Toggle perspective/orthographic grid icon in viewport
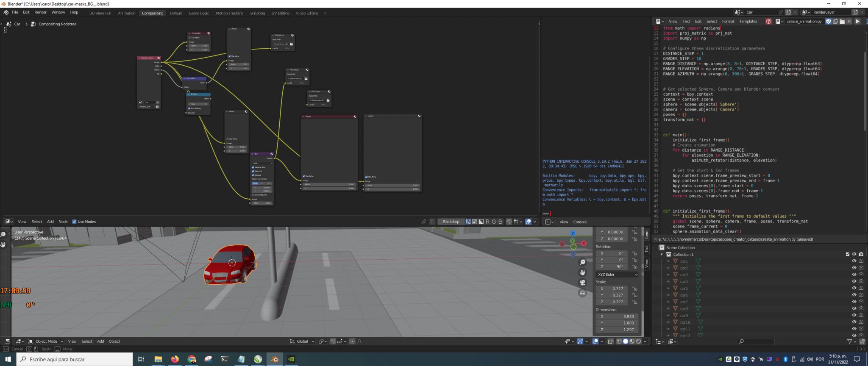 coord(583,293)
